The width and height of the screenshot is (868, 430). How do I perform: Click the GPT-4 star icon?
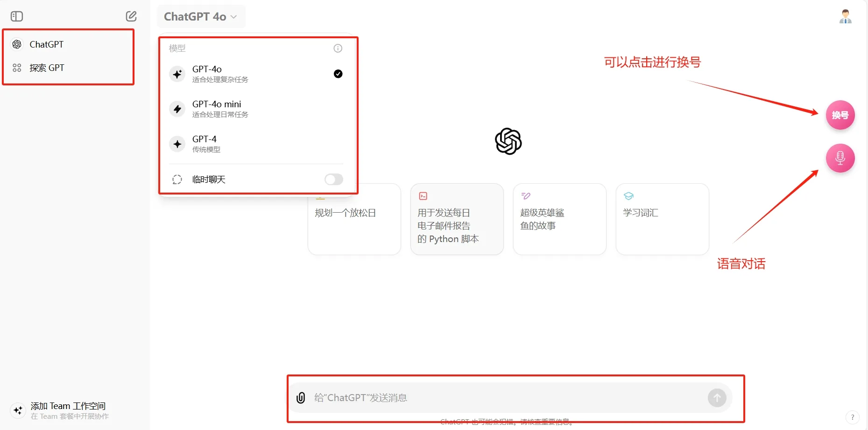click(x=177, y=144)
